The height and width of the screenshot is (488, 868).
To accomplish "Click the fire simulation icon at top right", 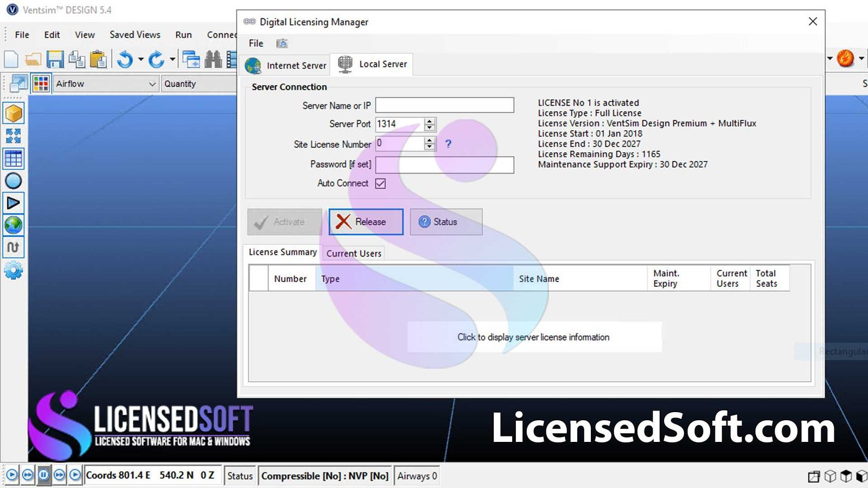I will (x=845, y=58).
